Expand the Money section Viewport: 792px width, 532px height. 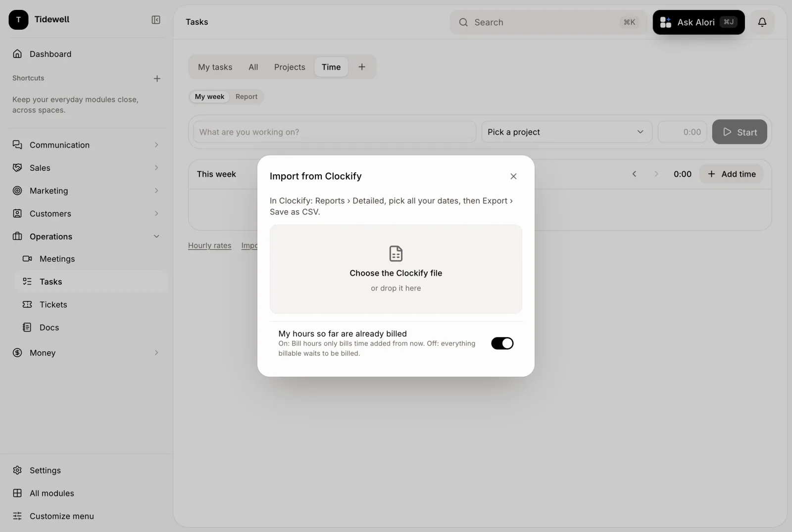point(87,352)
